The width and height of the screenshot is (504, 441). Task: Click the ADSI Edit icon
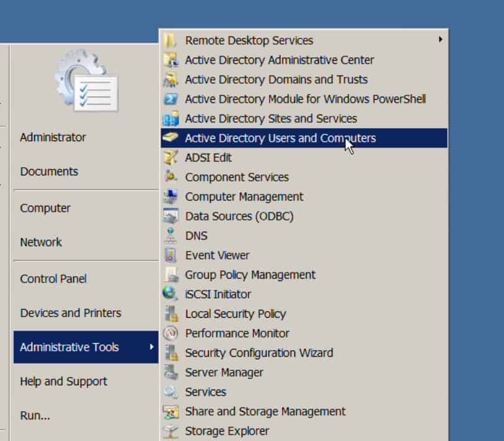[x=170, y=158]
